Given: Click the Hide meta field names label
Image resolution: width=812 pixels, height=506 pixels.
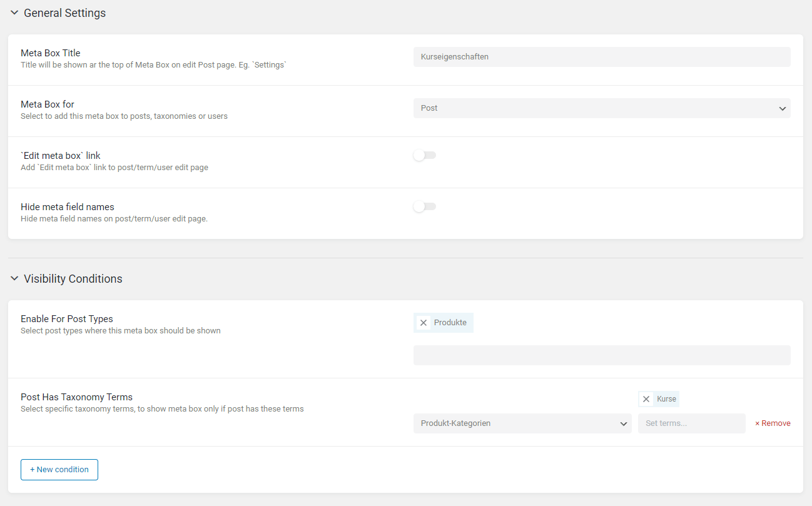Looking at the screenshot, I should point(68,207).
